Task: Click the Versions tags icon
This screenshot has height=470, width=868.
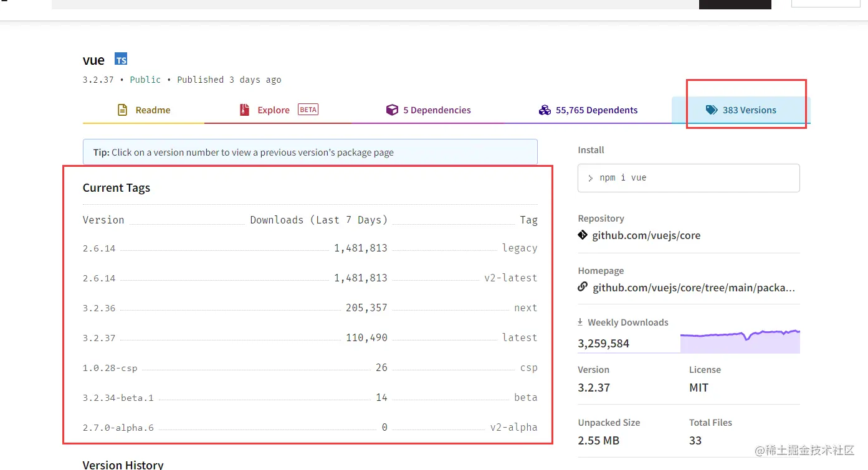Action: coord(712,110)
